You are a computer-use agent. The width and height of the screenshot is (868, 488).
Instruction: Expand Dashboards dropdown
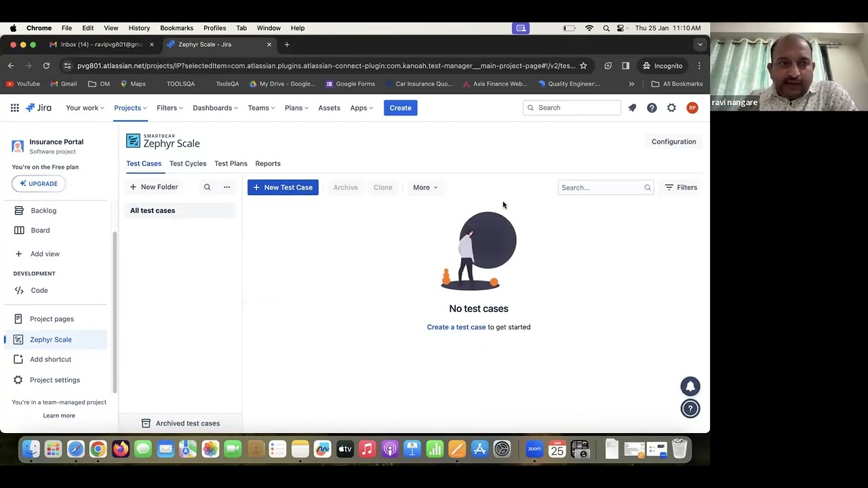click(x=215, y=108)
